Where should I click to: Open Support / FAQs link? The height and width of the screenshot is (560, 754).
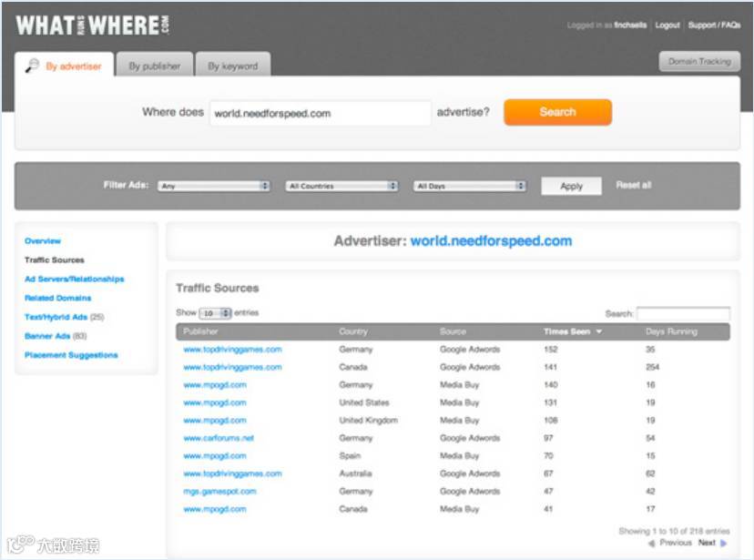tap(714, 25)
